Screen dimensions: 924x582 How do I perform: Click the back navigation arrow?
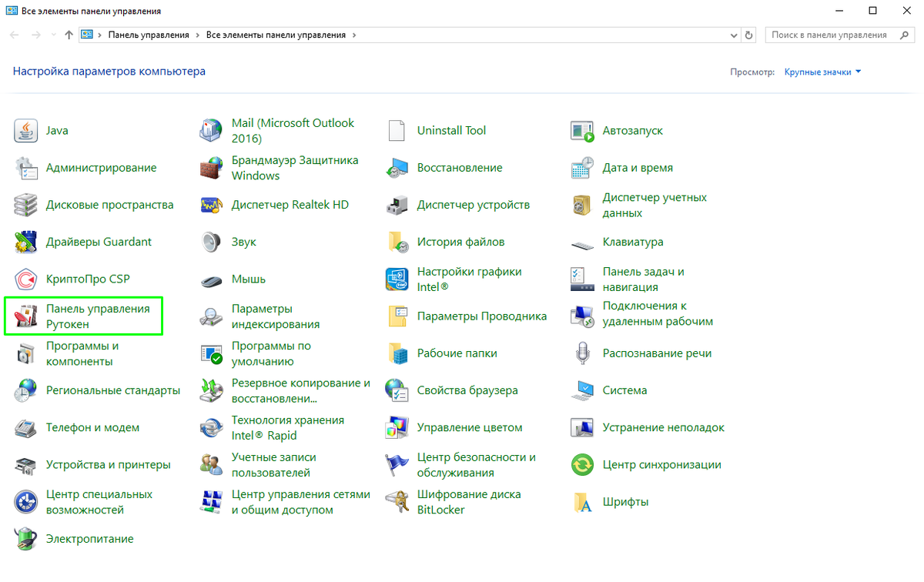[x=15, y=35]
